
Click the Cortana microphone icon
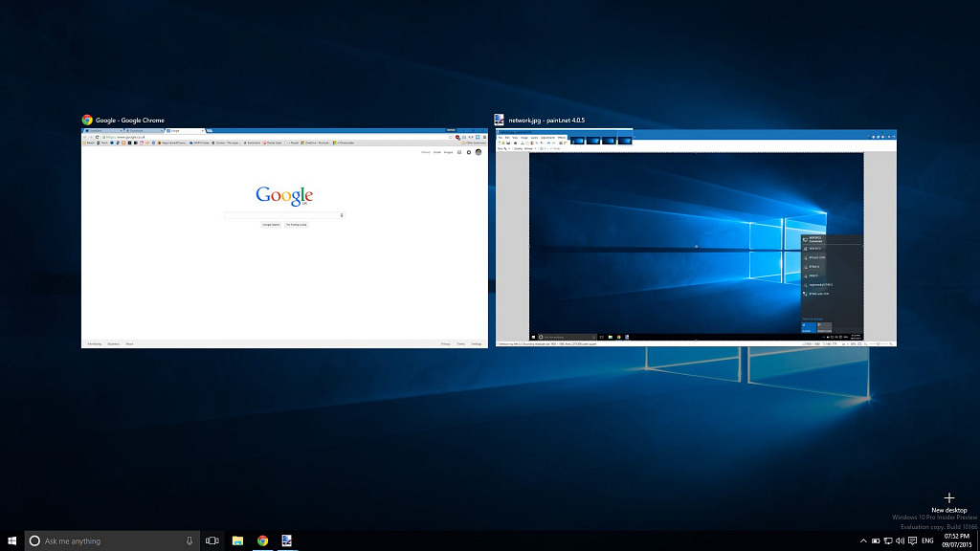pyautogui.click(x=189, y=541)
